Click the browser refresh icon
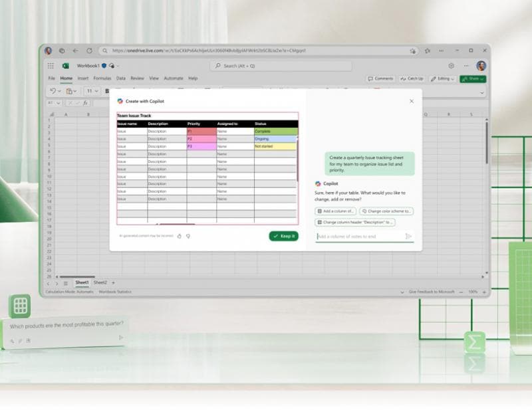Image resolution: width=532 pixels, height=410 pixels. pos(88,51)
